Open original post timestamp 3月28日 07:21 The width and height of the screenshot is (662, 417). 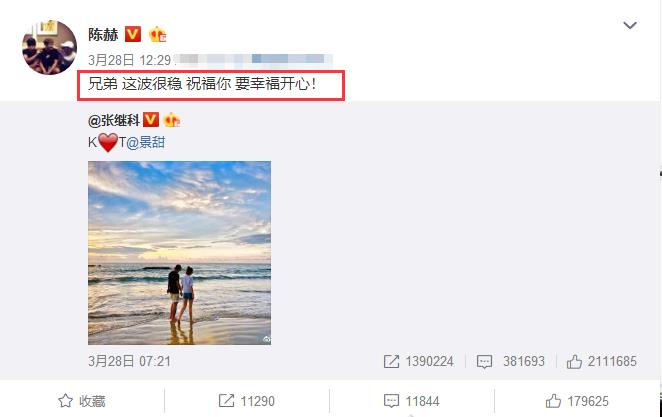point(129,361)
